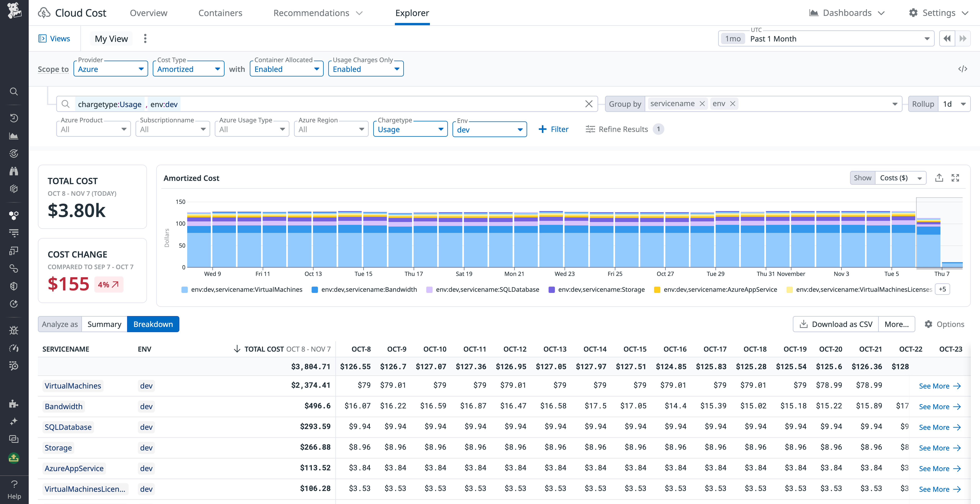Open the Provider dropdown showing Azure
Screen dimensions: 980x504
(110, 69)
